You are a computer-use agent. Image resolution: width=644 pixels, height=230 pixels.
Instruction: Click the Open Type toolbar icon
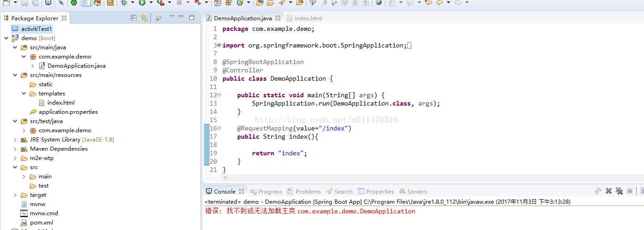click(x=260, y=3)
